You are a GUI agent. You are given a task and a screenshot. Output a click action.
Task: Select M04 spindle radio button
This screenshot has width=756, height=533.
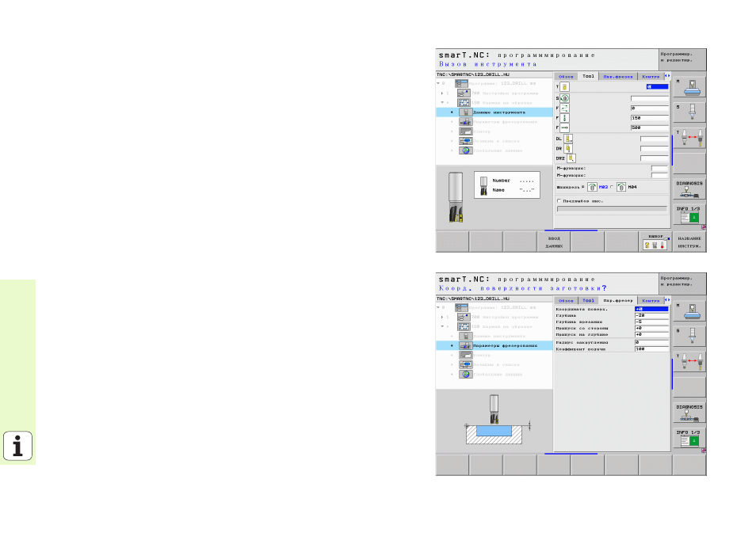(612, 187)
